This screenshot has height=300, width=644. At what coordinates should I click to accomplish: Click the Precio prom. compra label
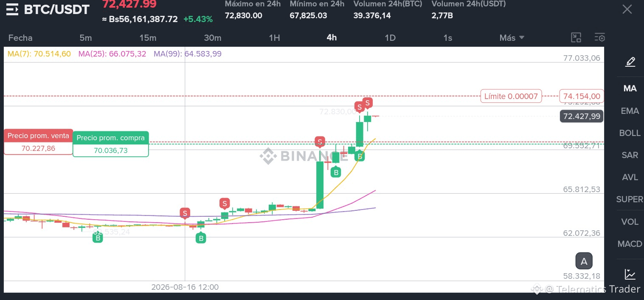[x=111, y=138]
